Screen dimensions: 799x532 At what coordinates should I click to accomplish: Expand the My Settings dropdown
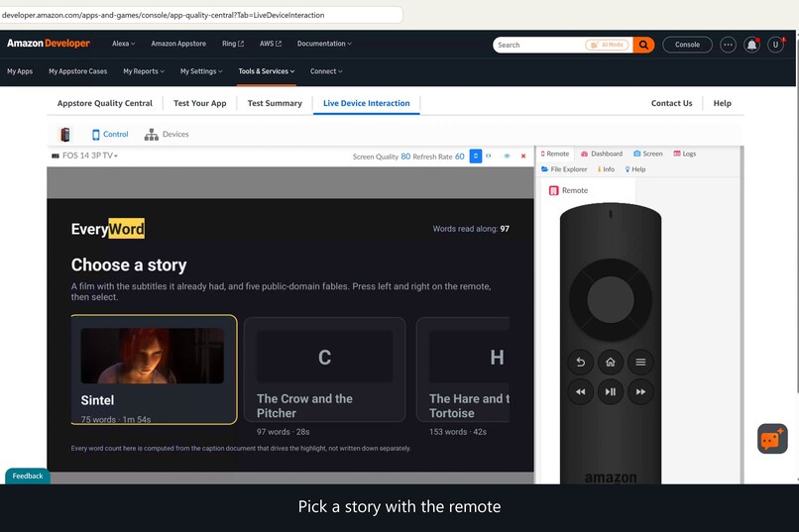click(201, 71)
